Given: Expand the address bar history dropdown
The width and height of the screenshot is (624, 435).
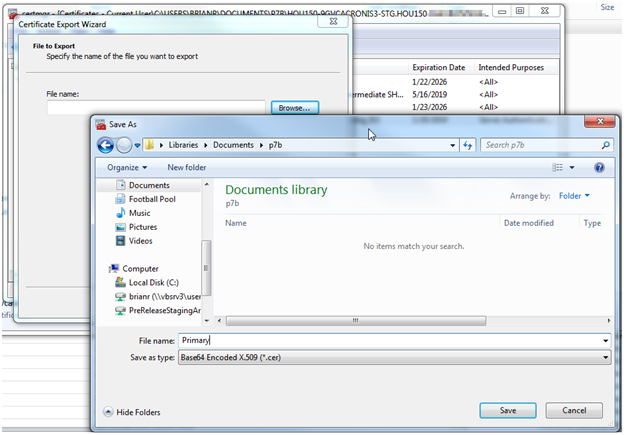Looking at the screenshot, I should point(452,145).
